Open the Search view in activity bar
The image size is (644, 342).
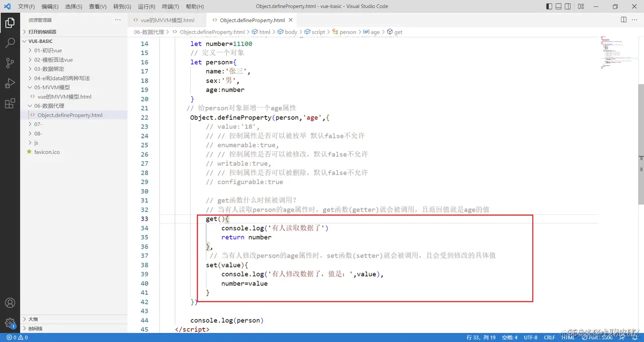pos(10,43)
